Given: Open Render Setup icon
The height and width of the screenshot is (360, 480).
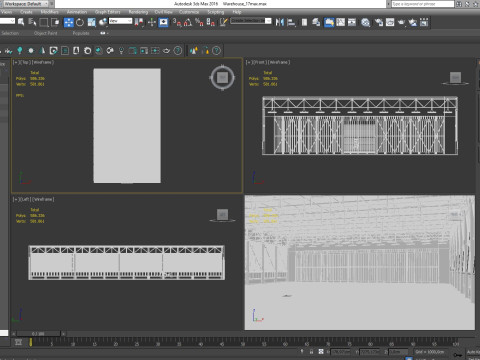Looking at the screenshot, I should pyautogui.click(x=378, y=22).
